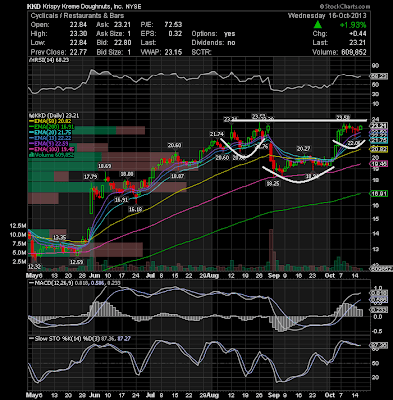The image size is (393, 400).
Task: Click the 20.60 price label near July 15
Action: (174, 145)
